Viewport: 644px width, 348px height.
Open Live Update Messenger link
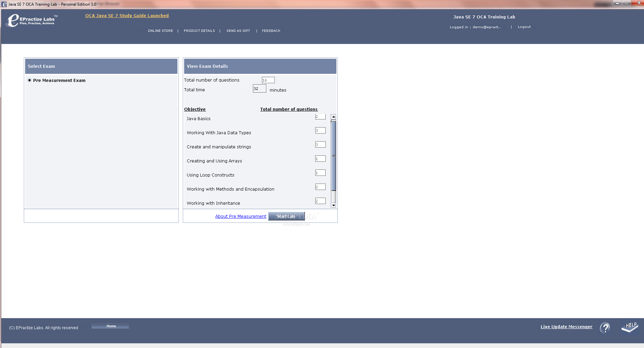[566, 327]
